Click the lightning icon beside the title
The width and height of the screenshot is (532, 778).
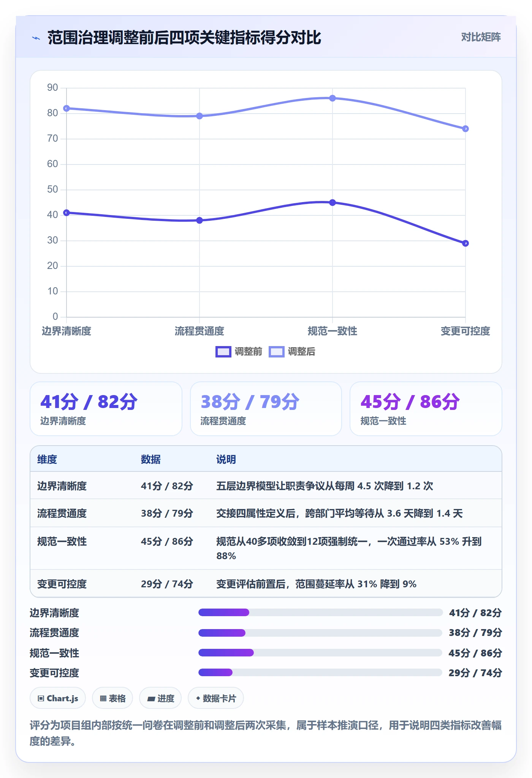(36, 38)
